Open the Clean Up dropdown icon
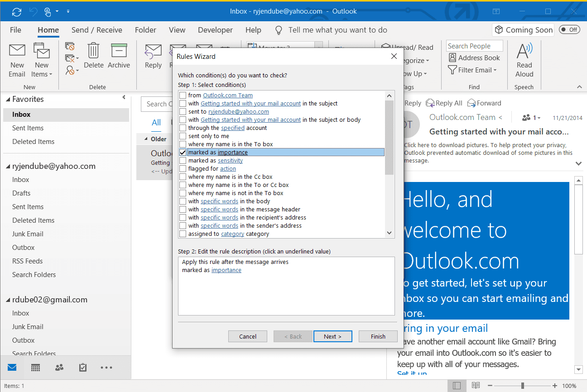The width and height of the screenshot is (587, 392). pyautogui.click(x=72, y=58)
